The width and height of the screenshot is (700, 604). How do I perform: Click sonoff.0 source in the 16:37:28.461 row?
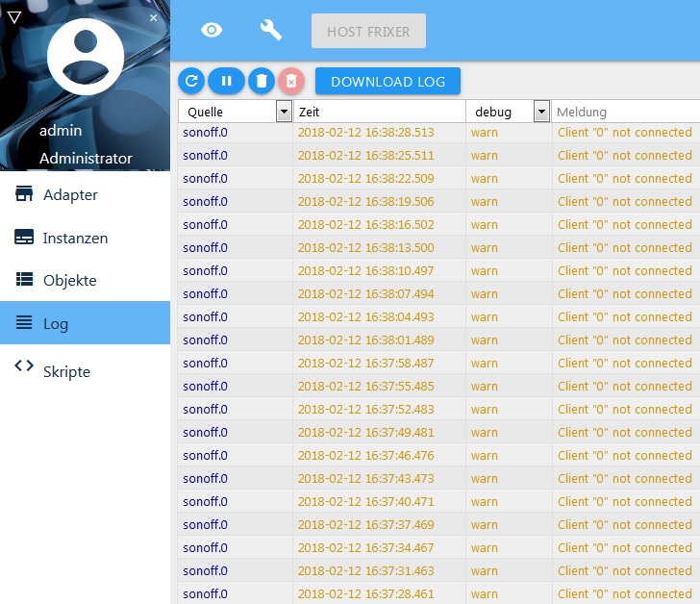coord(206,594)
